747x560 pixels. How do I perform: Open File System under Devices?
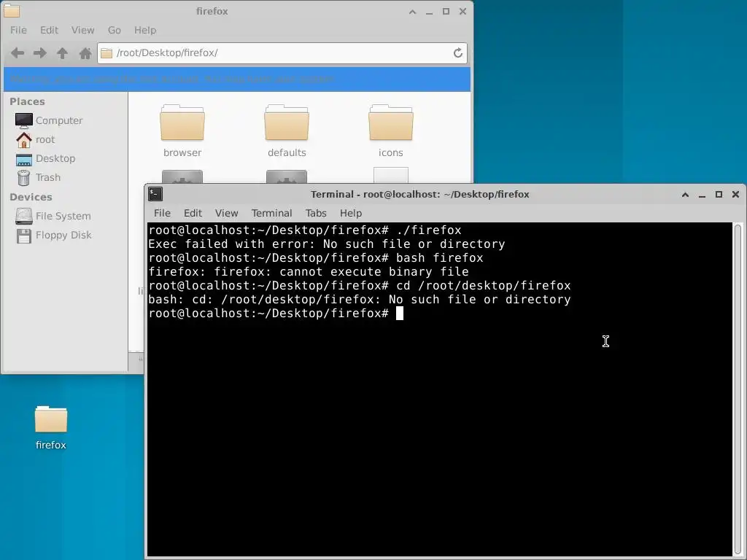pyautogui.click(x=53, y=216)
